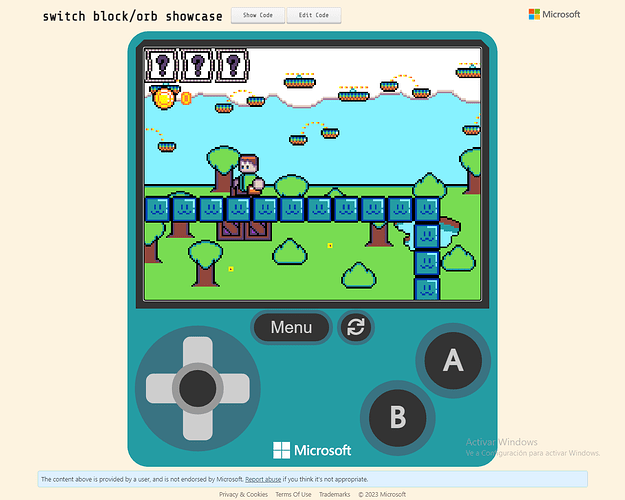Open the Terms Of Use link
625x500 pixels.
pos(293,494)
